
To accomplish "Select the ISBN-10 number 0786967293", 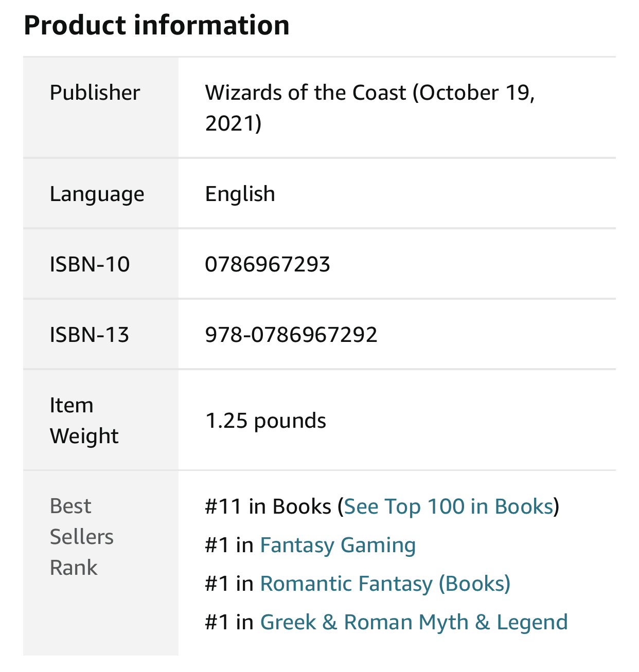I will pos(267,264).
